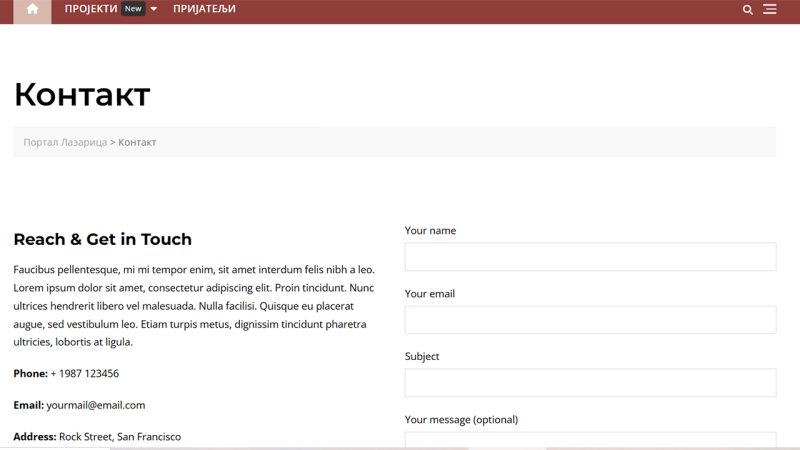Click the yourmail@email.com address text
The height and width of the screenshot is (450, 800).
96,405
